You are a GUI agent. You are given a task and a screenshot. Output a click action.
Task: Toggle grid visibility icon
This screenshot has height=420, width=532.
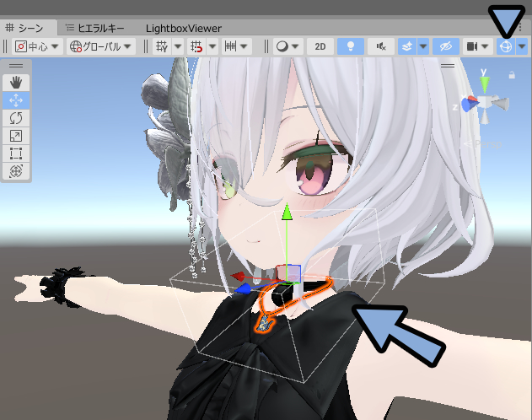point(162,46)
